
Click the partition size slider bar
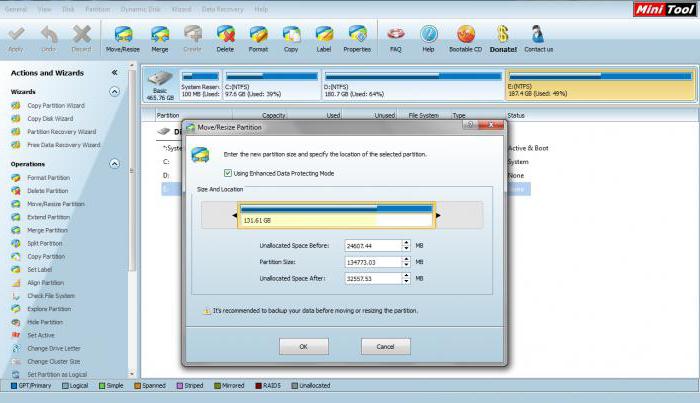[x=336, y=215]
